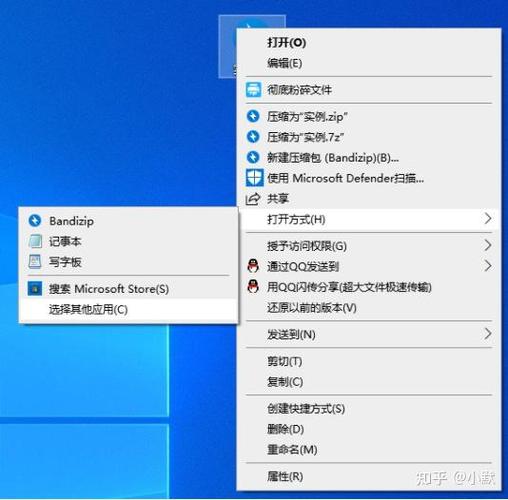
Task: Choose 打开(O) from the context menu
Action: click(x=369, y=42)
